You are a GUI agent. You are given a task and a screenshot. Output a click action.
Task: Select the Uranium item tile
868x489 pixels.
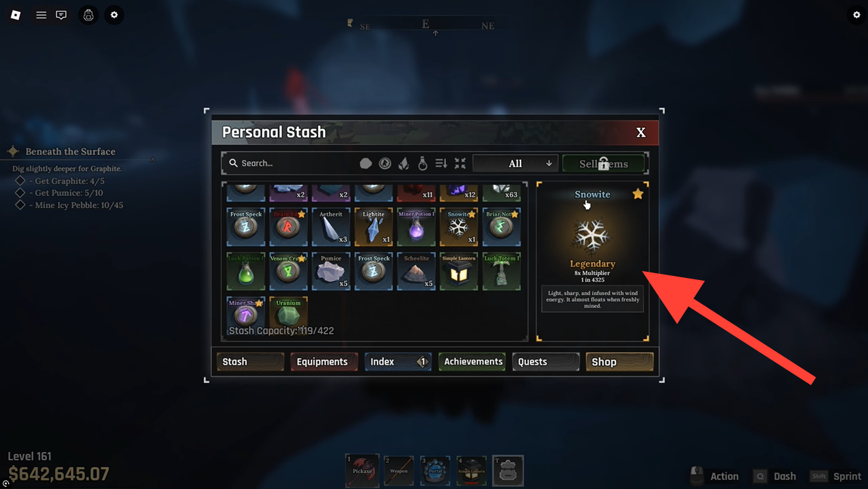pyautogui.click(x=288, y=314)
